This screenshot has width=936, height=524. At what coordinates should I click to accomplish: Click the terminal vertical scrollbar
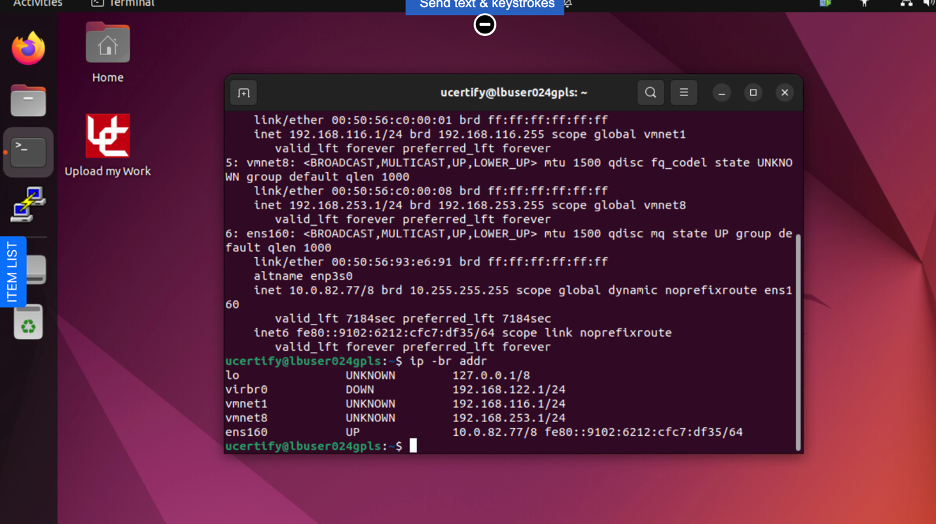point(798,343)
